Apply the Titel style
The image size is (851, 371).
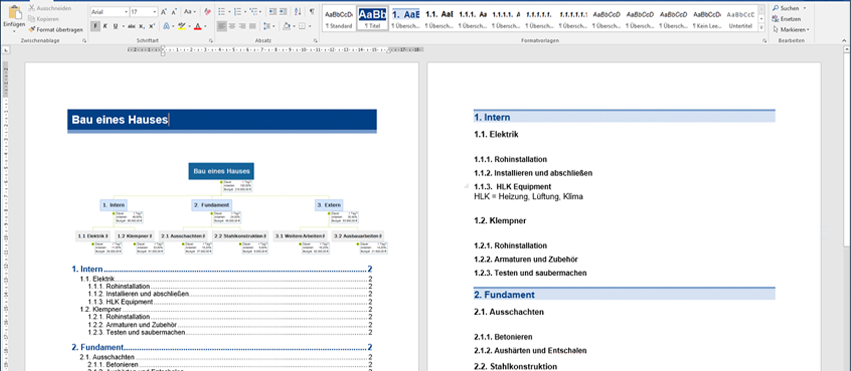tap(372, 18)
